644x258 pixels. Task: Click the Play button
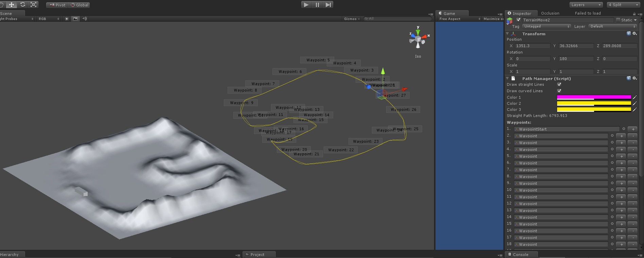[306, 5]
